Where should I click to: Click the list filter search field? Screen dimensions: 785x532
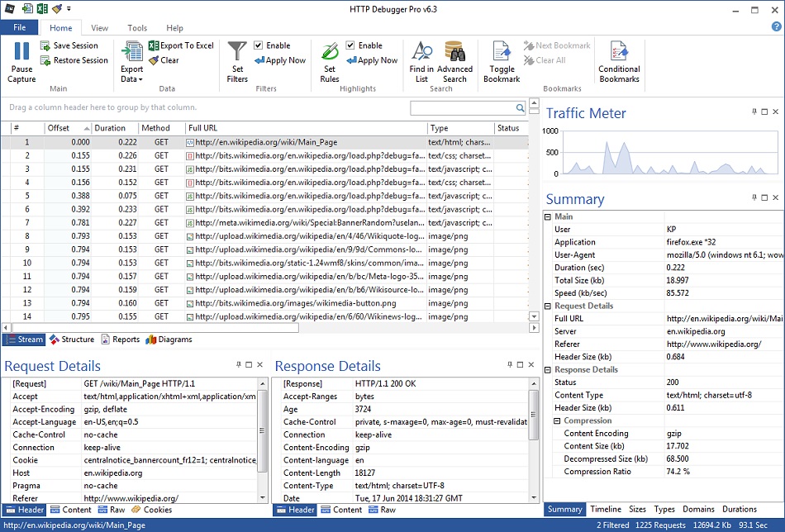463,107
